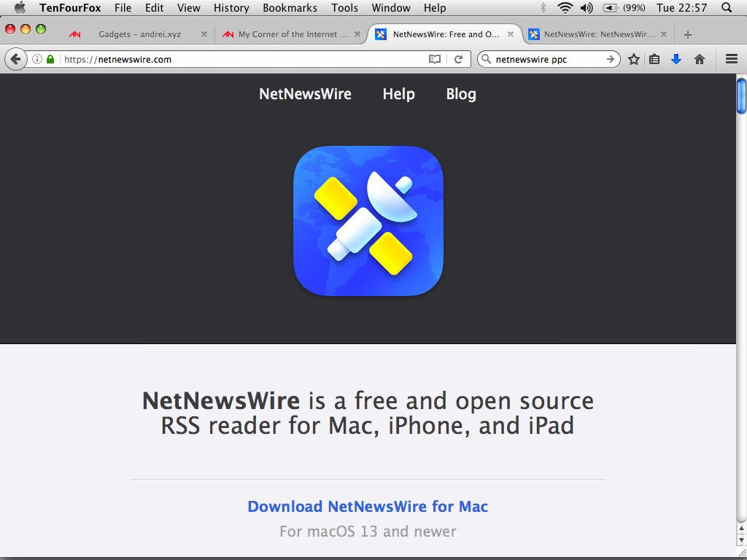Click the (99%) battery percentage text

coord(634,7)
